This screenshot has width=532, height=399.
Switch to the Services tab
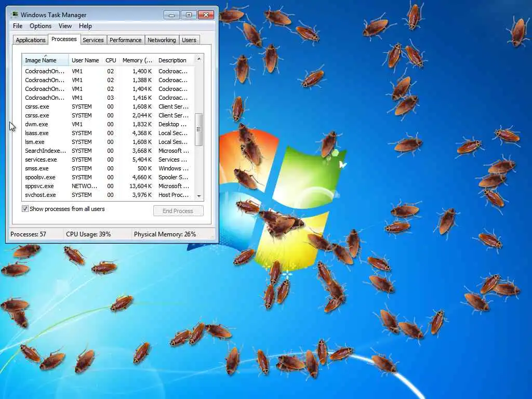pyautogui.click(x=93, y=40)
